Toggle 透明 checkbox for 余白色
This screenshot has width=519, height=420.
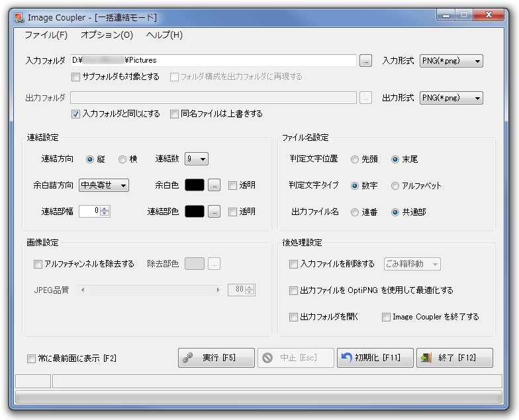pos(233,185)
